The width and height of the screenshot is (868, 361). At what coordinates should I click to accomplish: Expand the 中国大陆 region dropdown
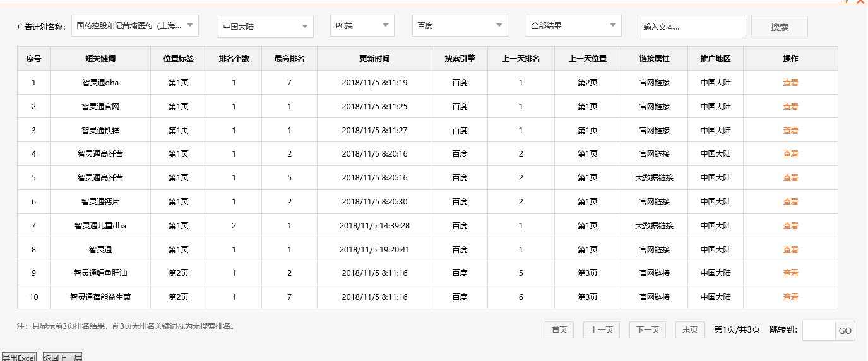coord(266,27)
